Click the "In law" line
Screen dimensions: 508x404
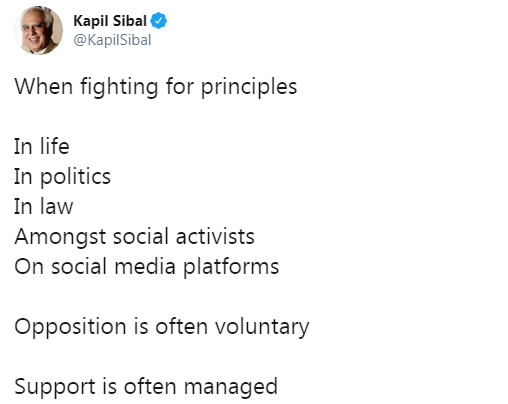click(x=44, y=207)
